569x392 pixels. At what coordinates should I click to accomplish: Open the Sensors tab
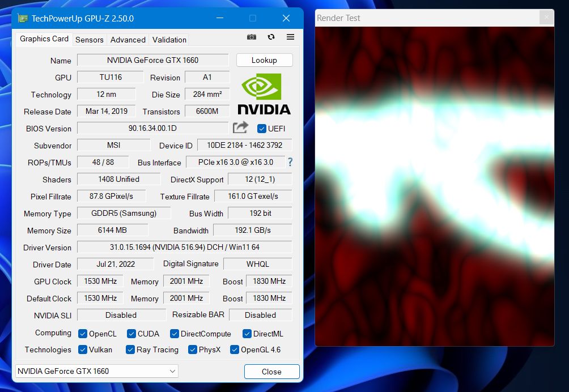[x=90, y=40]
